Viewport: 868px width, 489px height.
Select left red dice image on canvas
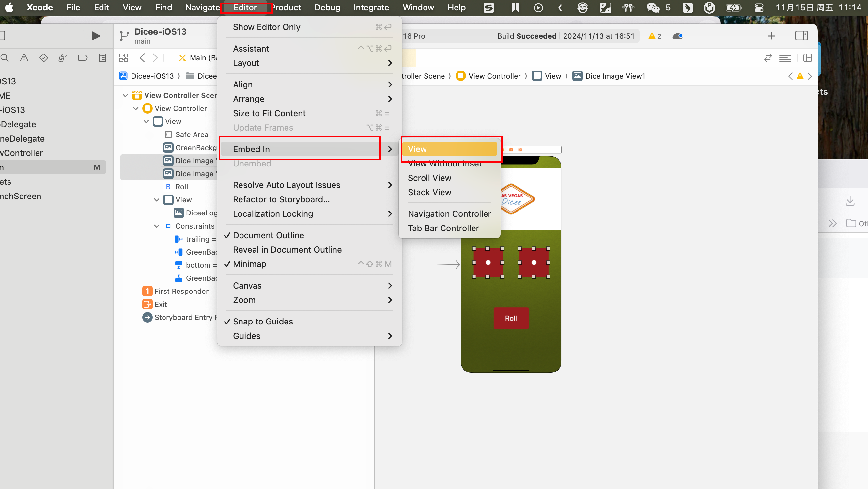[x=488, y=262]
